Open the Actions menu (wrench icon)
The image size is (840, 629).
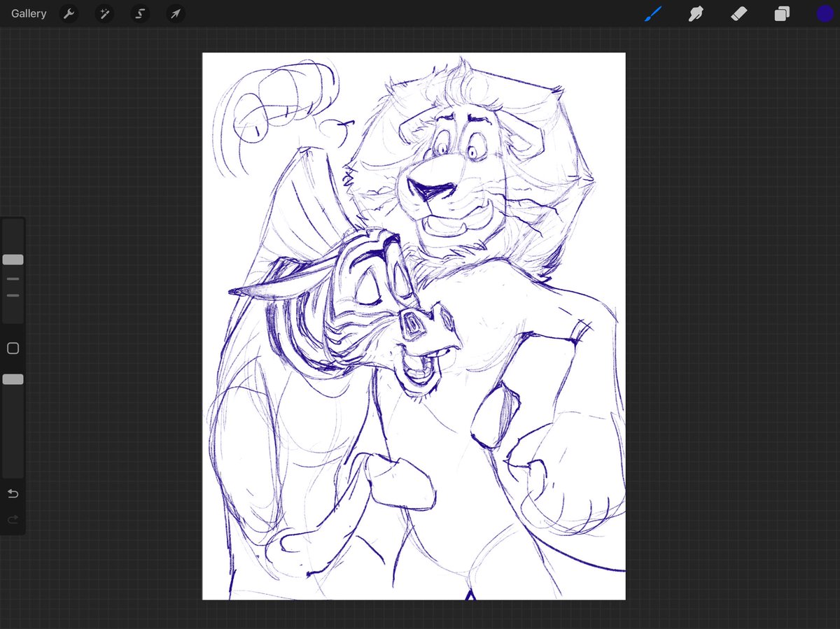(x=69, y=13)
